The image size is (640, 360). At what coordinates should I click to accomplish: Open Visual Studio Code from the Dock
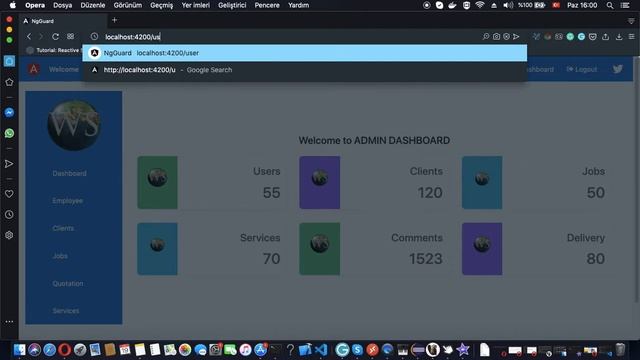(x=322, y=350)
